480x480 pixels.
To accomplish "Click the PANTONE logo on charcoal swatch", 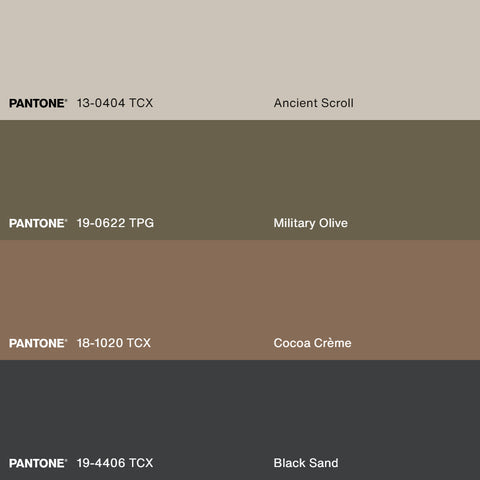I will 38,463.
